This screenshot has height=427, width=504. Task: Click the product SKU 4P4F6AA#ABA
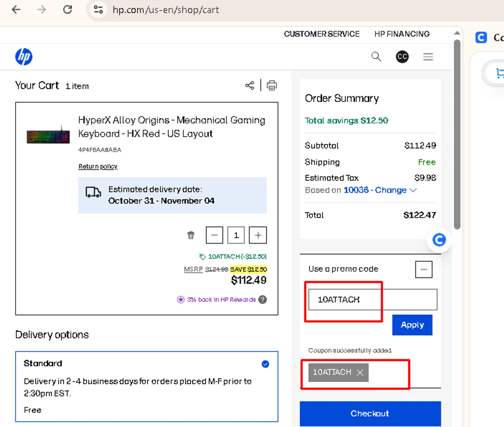click(100, 150)
